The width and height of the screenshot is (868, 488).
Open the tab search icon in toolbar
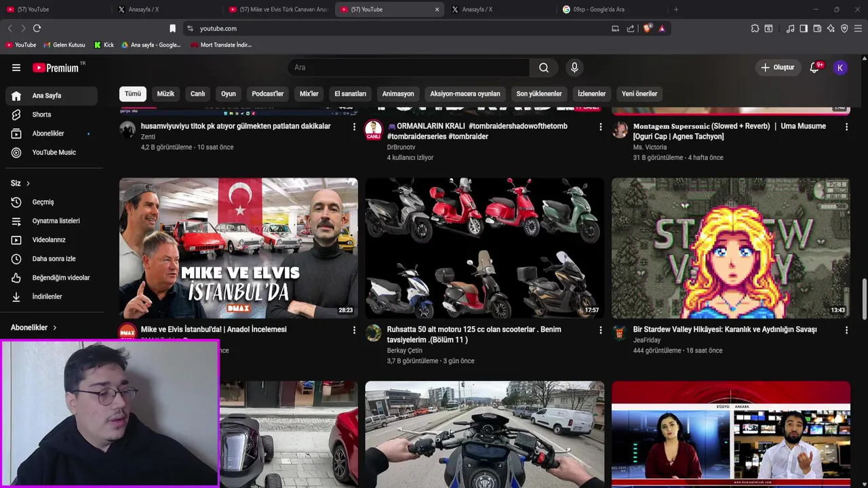tap(768, 28)
